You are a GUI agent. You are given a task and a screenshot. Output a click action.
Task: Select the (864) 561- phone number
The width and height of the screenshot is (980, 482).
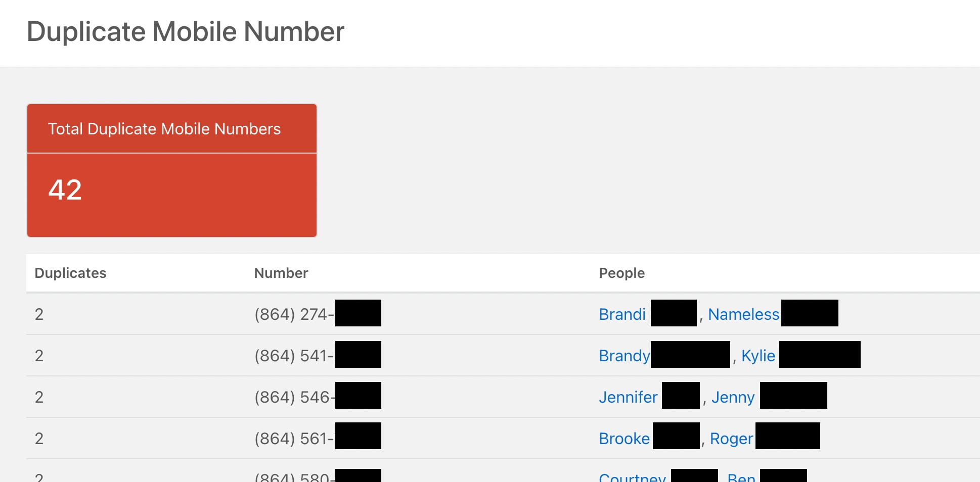coord(293,439)
